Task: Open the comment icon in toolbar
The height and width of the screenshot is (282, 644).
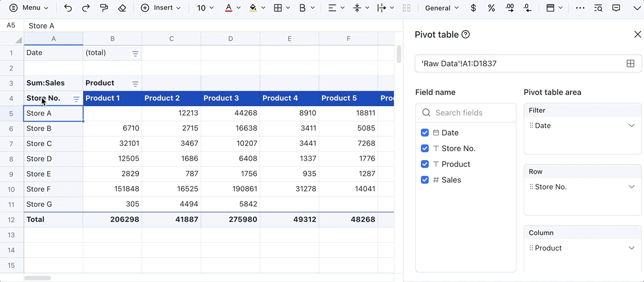Action: coord(616,8)
